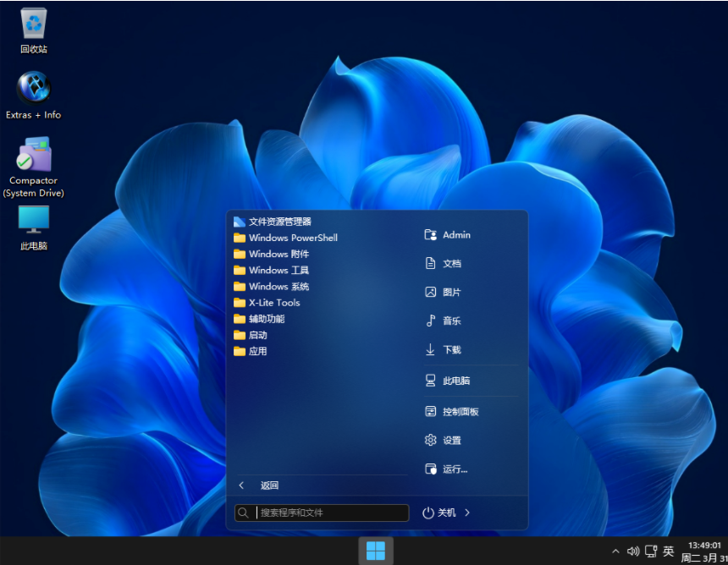Expand the hidden tray icons chevron
The height and width of the screenshot is (565, 728).
615,551
